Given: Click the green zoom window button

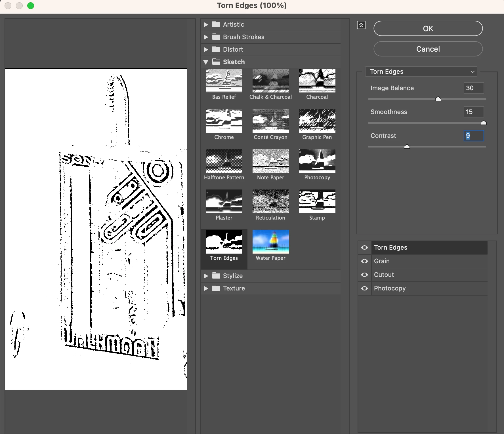Looking at the screenshot, I should click(31, 6).
